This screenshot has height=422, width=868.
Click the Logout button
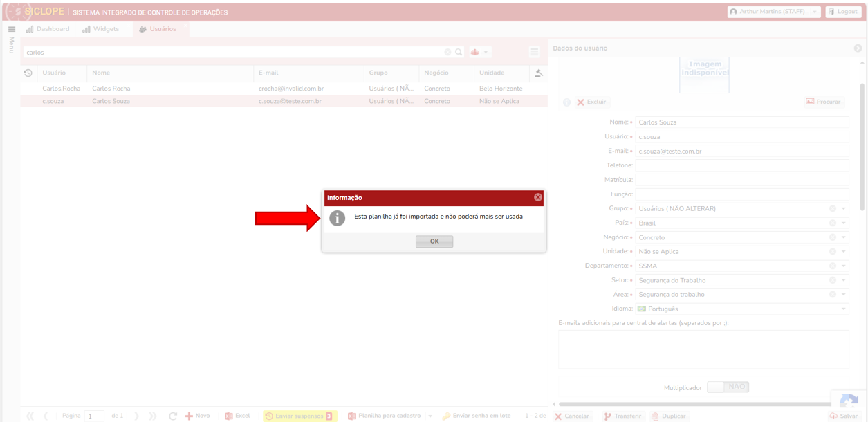pyautogui.click(x=842, y=12)
